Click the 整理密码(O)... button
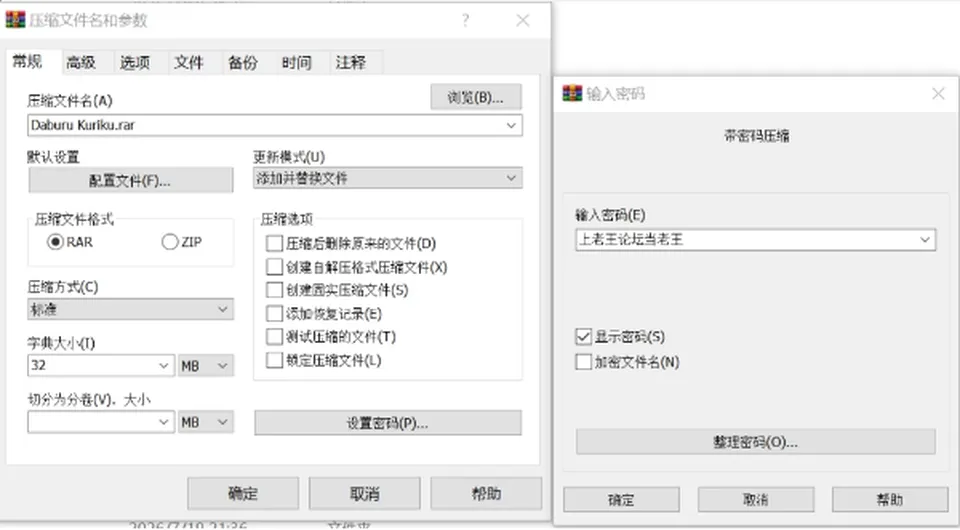 tap(756, 441)
